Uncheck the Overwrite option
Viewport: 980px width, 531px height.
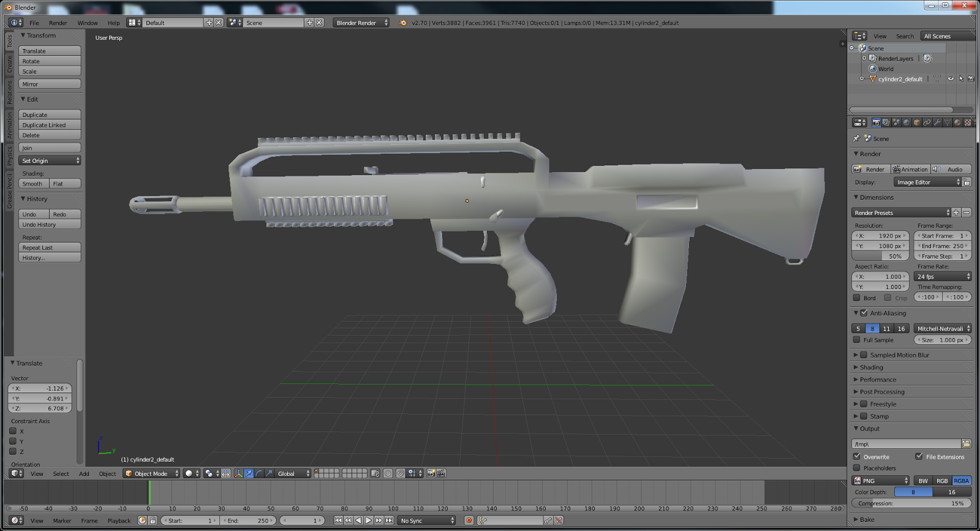click(x=857, y=456)
